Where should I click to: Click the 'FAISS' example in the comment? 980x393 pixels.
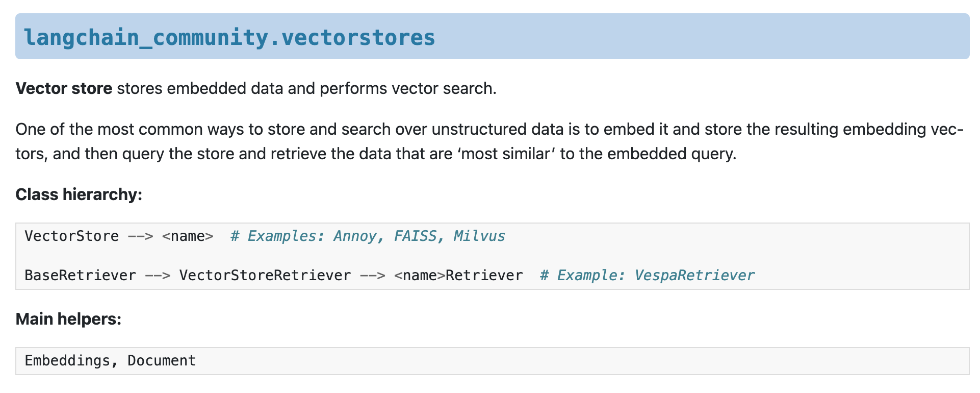pos(415,236)
